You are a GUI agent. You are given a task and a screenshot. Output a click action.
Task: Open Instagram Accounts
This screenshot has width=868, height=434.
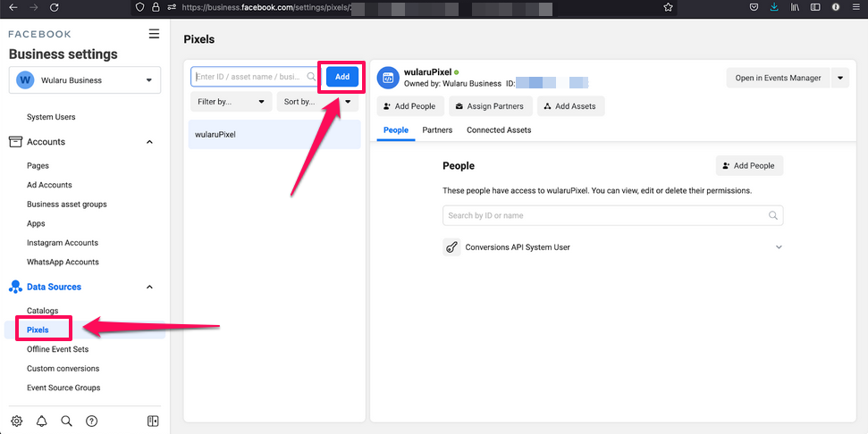pos(63,243)
